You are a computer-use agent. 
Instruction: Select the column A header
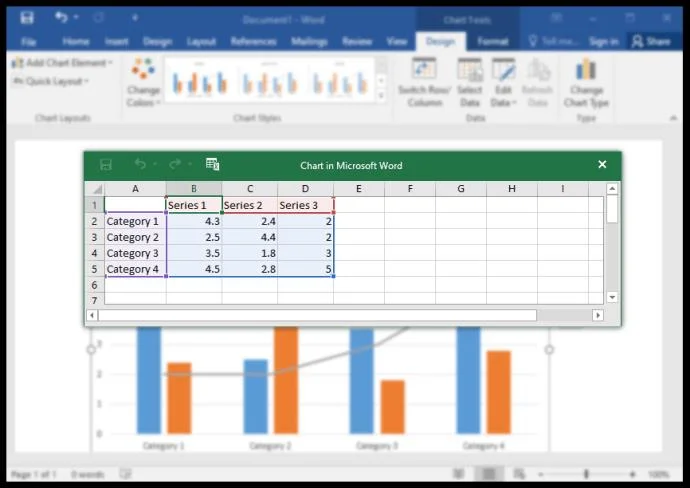coord(135,189)
